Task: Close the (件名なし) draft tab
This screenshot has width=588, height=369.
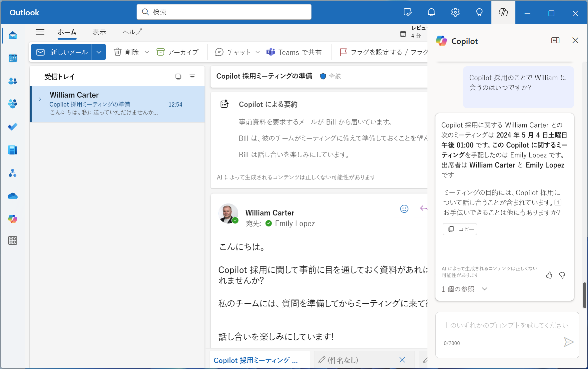Action: pos(402,360)
